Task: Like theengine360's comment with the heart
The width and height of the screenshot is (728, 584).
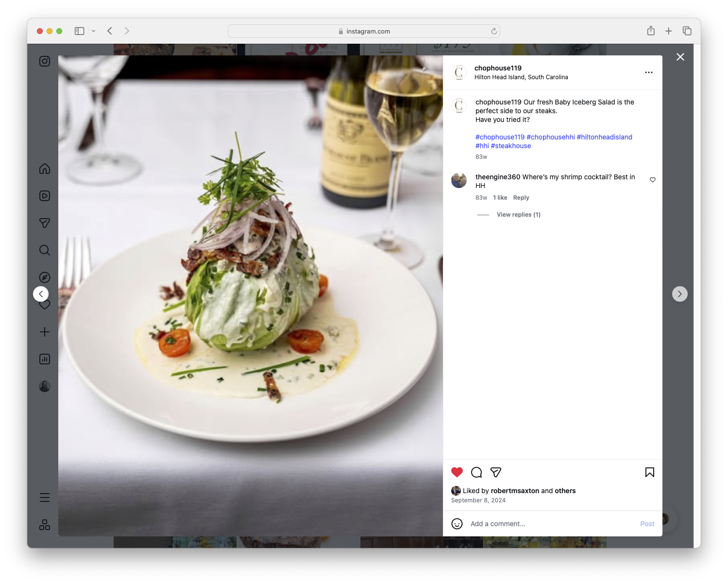Action: [652, 179]
